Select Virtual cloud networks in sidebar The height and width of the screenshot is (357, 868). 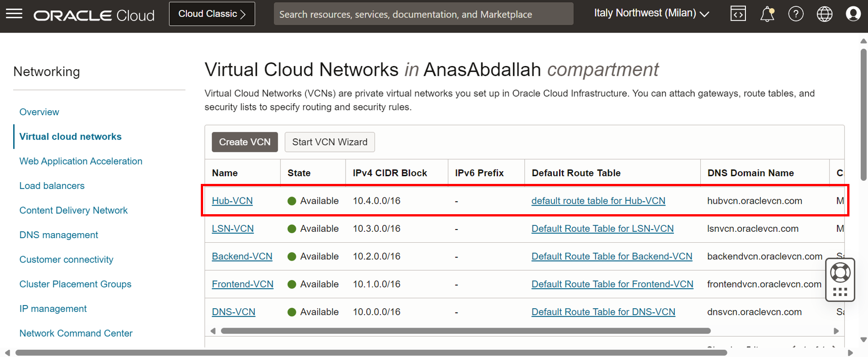point(70,136)
